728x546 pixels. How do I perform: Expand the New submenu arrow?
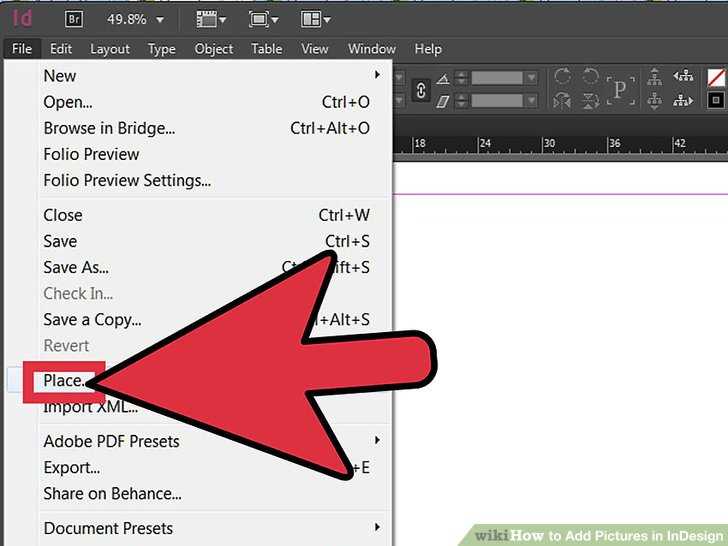click(377, 75)
